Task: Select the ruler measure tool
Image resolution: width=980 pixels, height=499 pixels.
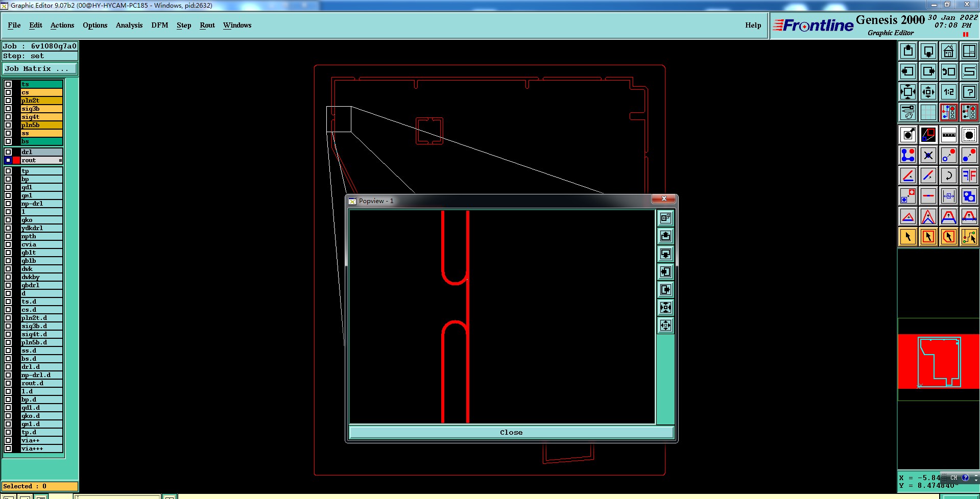Action: (949, 135)
